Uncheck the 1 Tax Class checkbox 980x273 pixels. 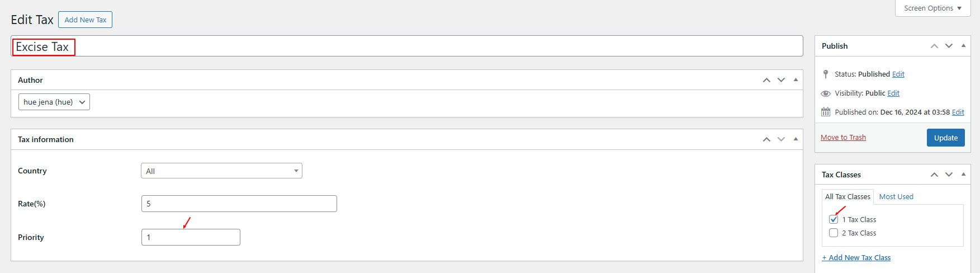click(834, 219)
